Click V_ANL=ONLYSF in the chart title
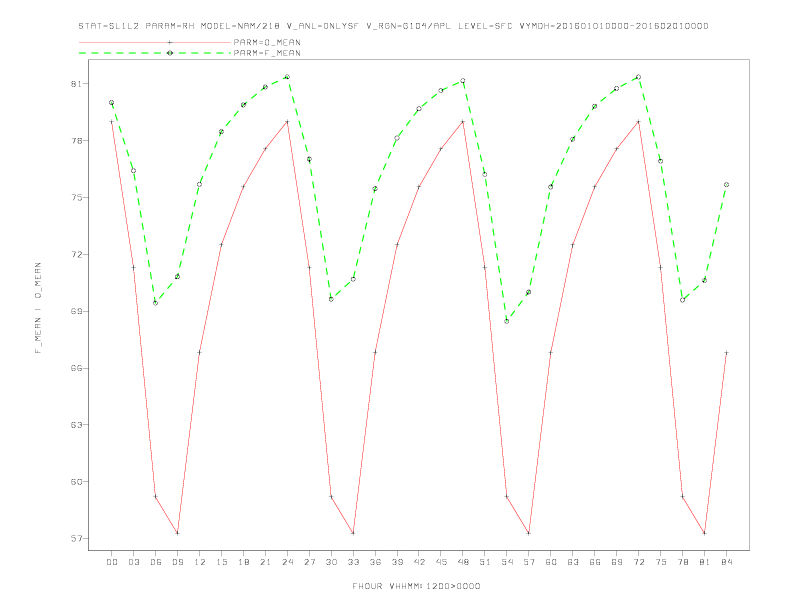This screenshot has height=612, width=792. point(323,26)
